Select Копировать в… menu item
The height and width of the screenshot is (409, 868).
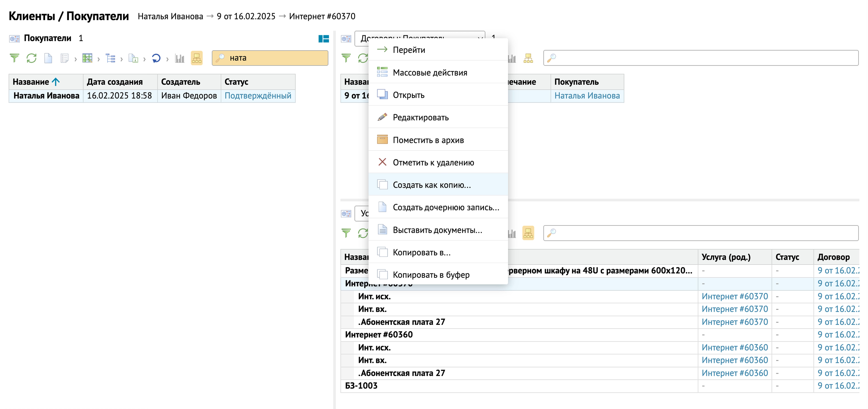tap(438, 252)
